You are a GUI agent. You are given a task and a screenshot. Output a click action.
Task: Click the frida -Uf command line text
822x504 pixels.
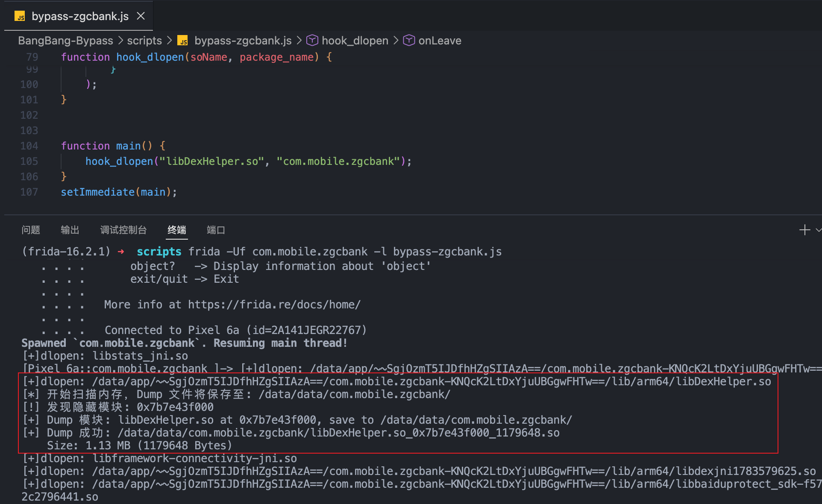click(x=345, y=252)
